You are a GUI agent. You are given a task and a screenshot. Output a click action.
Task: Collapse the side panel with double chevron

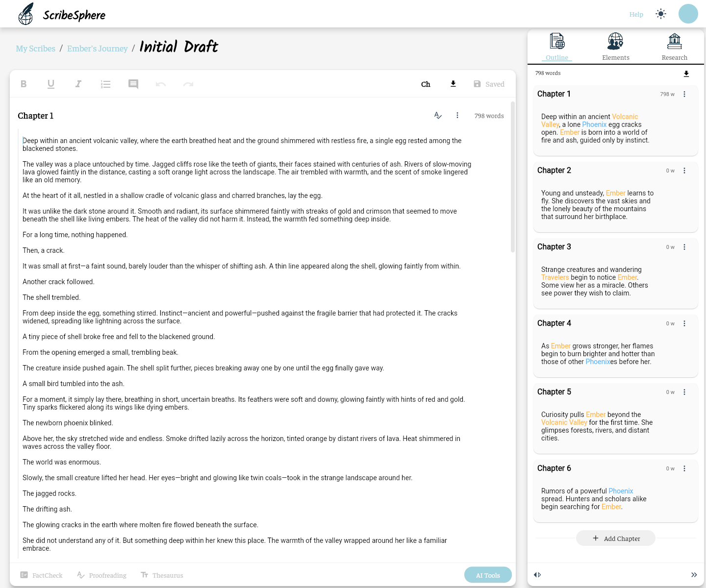[694, 575]
